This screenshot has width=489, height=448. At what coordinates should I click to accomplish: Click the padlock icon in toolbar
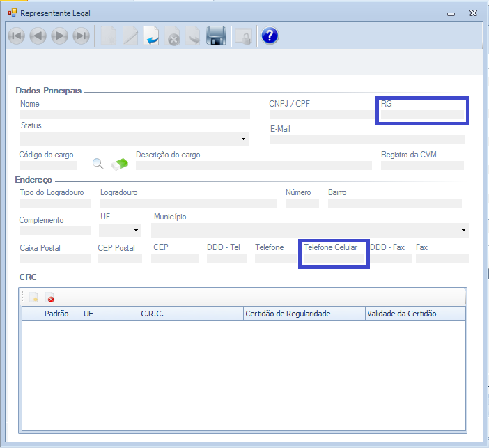click(x=242, y=36)
